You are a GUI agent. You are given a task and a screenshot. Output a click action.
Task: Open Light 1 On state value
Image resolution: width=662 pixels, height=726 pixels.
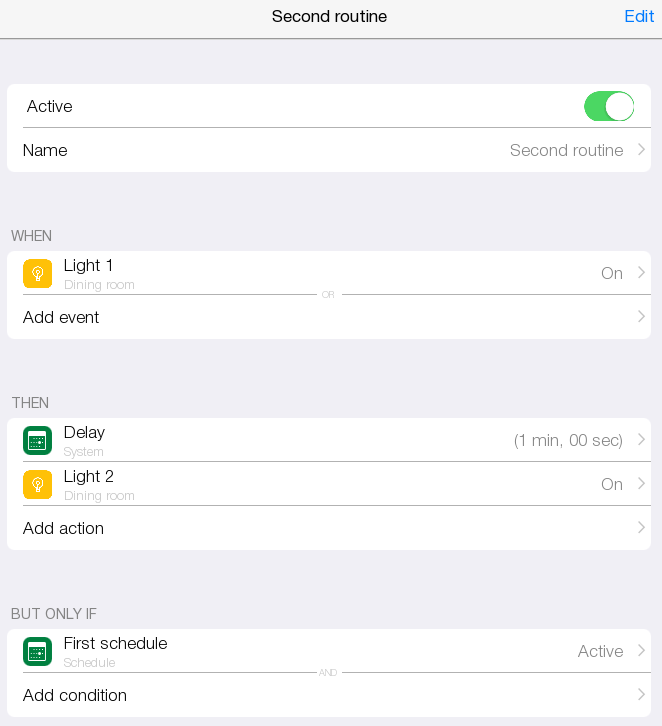tap(612, 273)
